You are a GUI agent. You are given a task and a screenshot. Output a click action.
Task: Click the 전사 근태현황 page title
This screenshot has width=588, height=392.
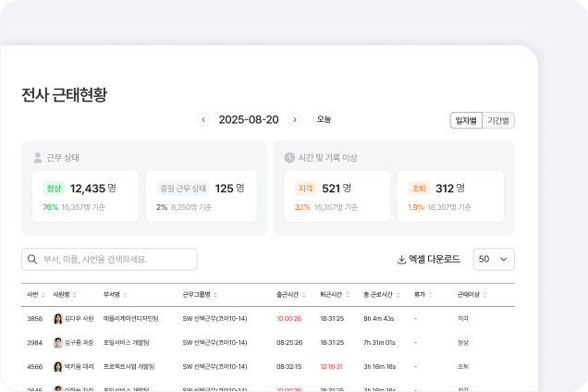click(x=64, y=94)
